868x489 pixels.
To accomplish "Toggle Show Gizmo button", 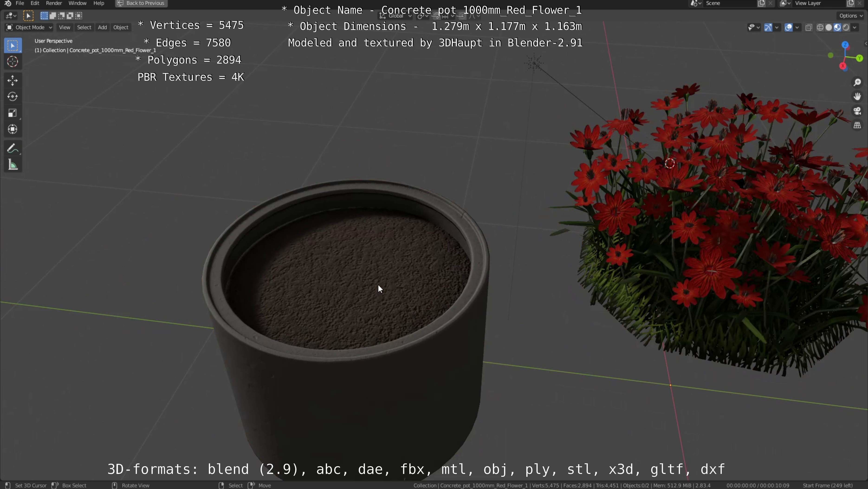I will 768,28.
